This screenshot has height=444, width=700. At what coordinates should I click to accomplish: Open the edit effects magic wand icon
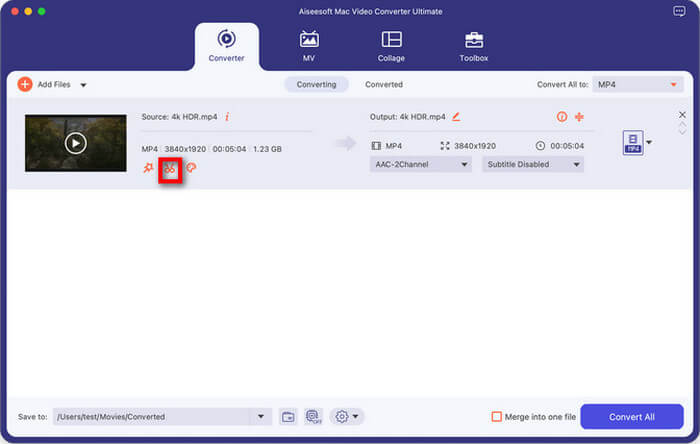[x=148, y=168]
